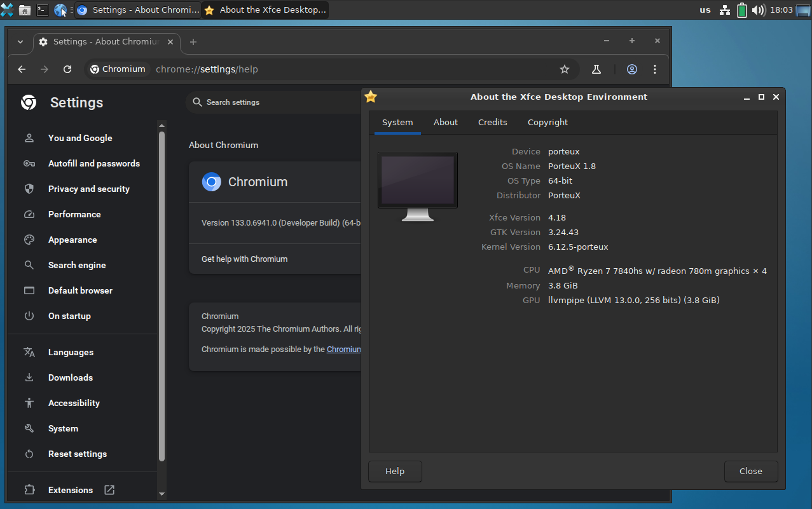Click the CPU value AMD Ryzen text
Image resolution: width=812 pixels, height=509 pixels.
[657, 271]
